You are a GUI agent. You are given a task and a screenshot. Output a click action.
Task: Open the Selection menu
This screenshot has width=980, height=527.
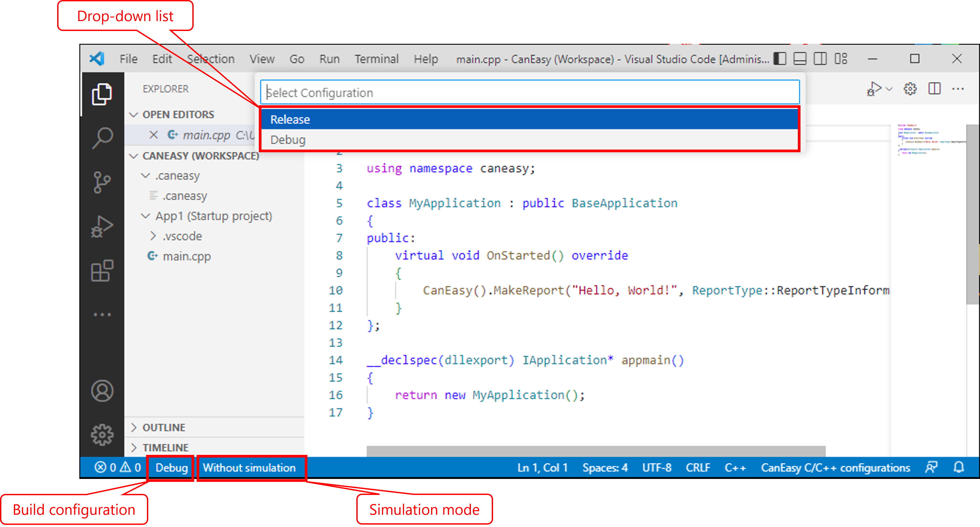[210, 59]
